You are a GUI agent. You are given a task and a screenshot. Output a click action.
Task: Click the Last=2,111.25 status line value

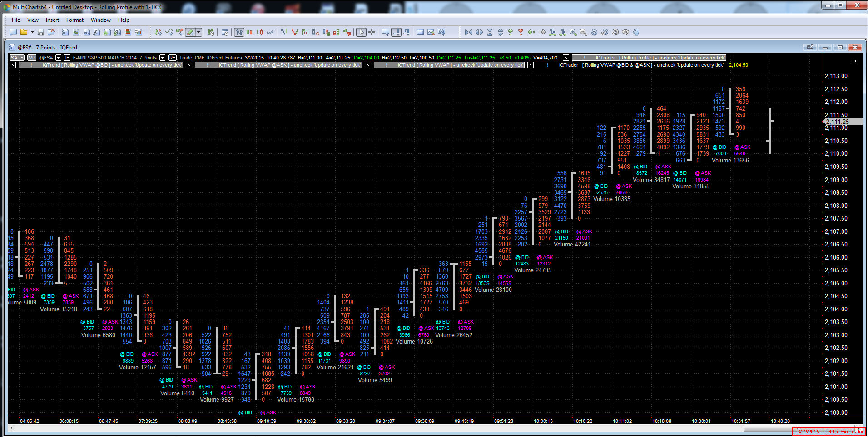tap(480, 58)
